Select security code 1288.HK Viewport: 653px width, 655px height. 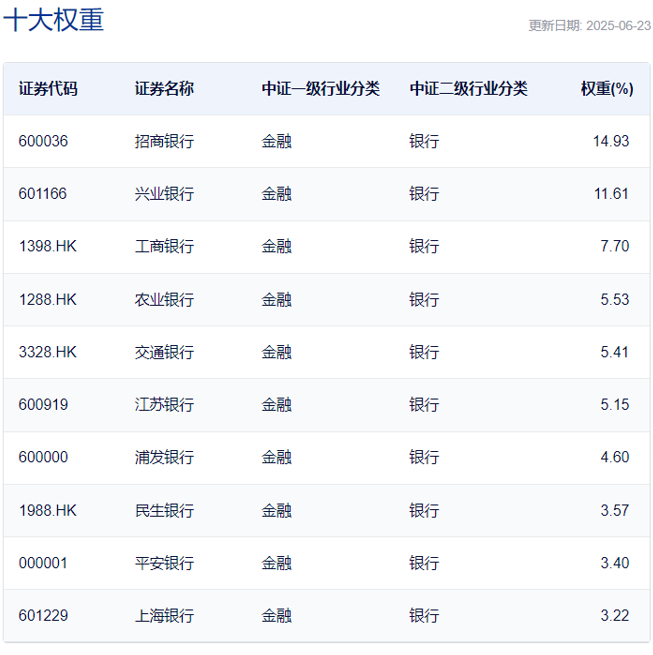click(x=48, y=300)
